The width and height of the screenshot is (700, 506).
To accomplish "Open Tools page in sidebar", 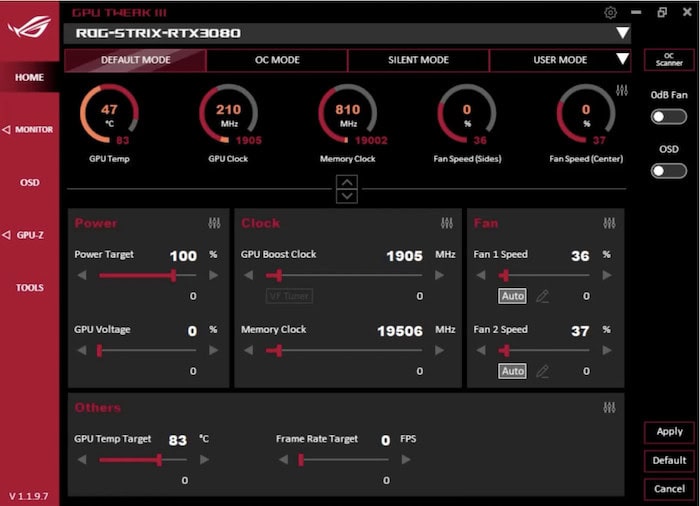I will [x=29, y=288].
